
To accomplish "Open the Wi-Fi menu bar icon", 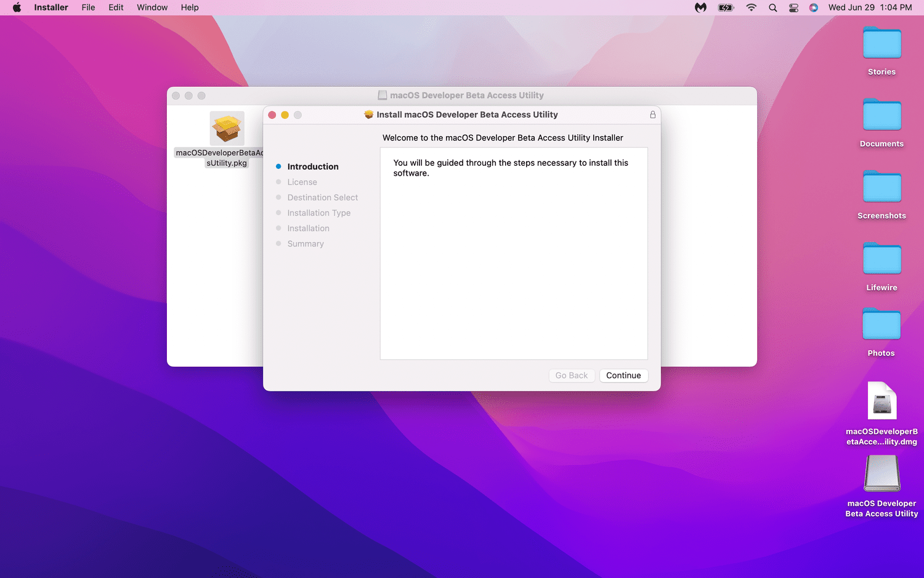I will pos(751,7).
